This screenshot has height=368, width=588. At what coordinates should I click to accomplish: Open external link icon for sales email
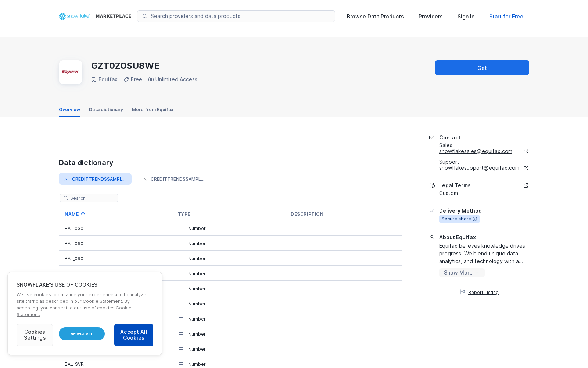click(x=526, y=151)
